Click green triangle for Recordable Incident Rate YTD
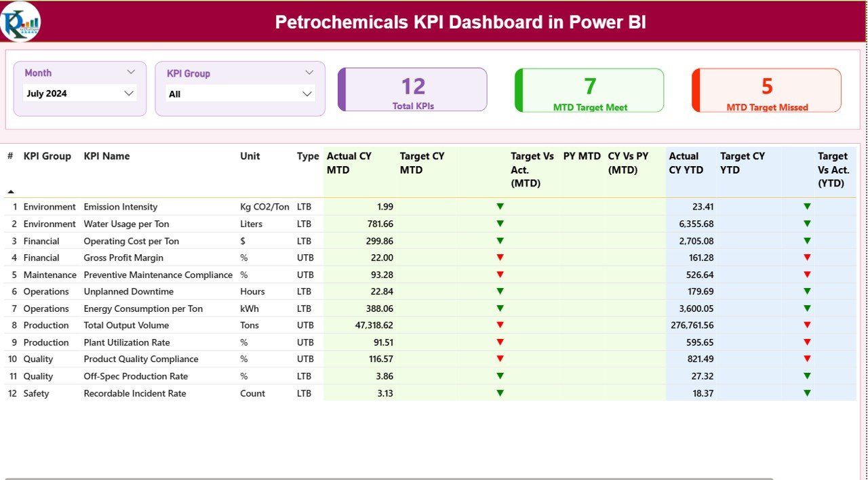Viewport: 868px width, 480px height. [806, 393]
